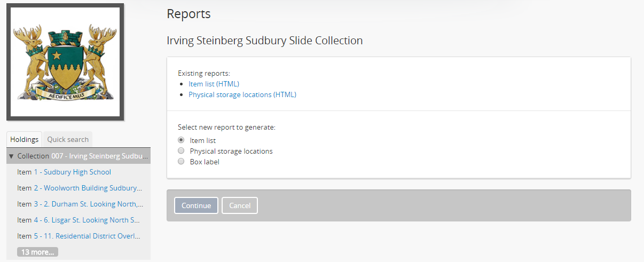Screen dimensions: 644x262
Task: Open Item 1 Sudbury High School
Action: click(x=77, y=172)
